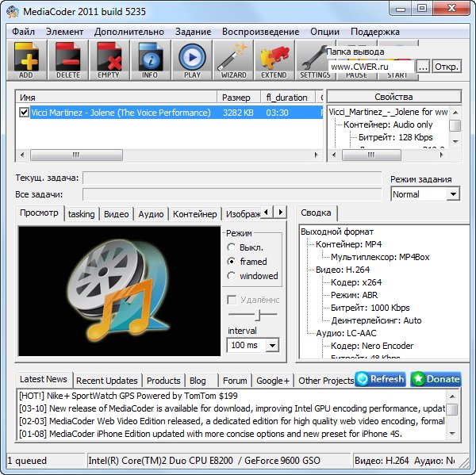476x475 pixels.
Task: Open the Задание menu
Action: pos(193,32)
